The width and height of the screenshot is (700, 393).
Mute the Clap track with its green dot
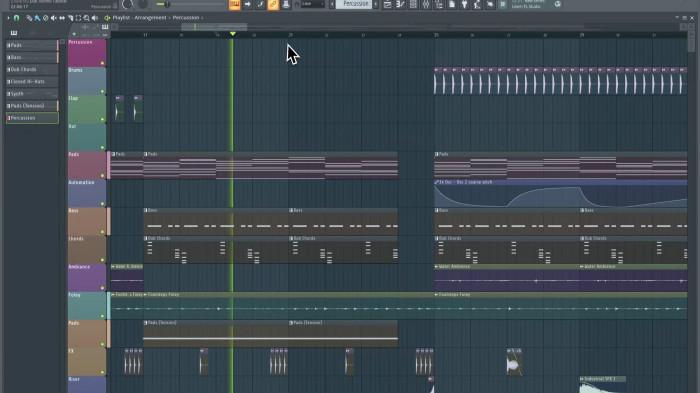click(x=102, y=119)
